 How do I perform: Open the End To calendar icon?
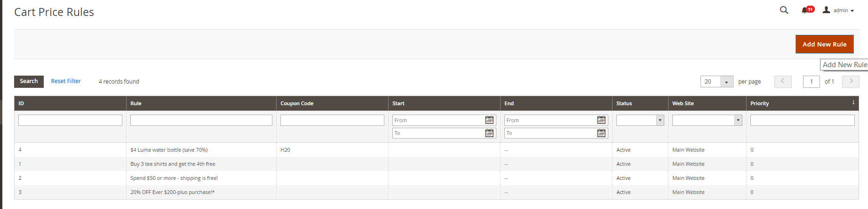click(601, 133)
